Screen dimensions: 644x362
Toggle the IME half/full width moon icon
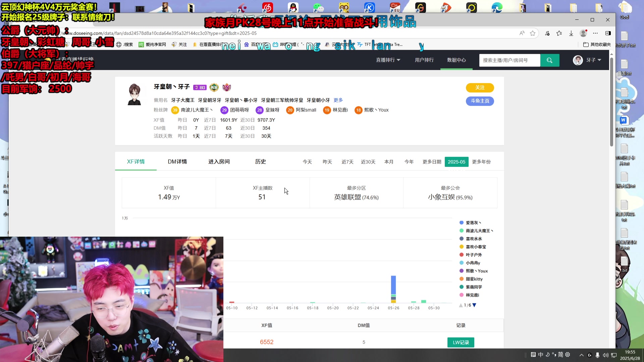[548, 354]
